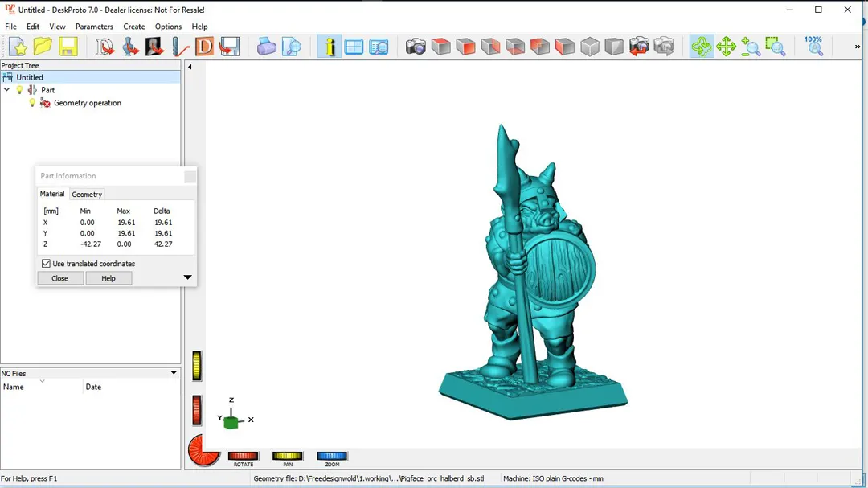Screen dimensions: 868x488
Task: Click the Load Geometry toolbar icon
Action: 105,47
